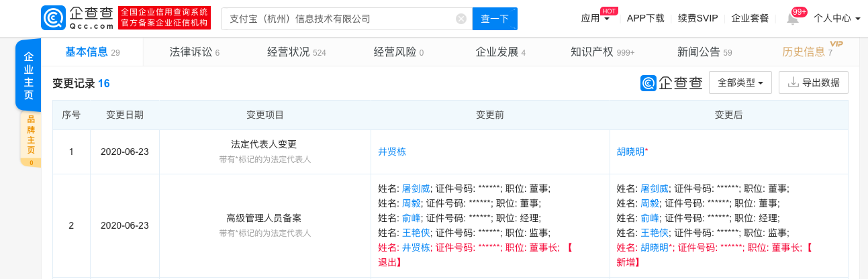Open the 应用 dropdown menu
868x279 pixels.
point(595,19)
